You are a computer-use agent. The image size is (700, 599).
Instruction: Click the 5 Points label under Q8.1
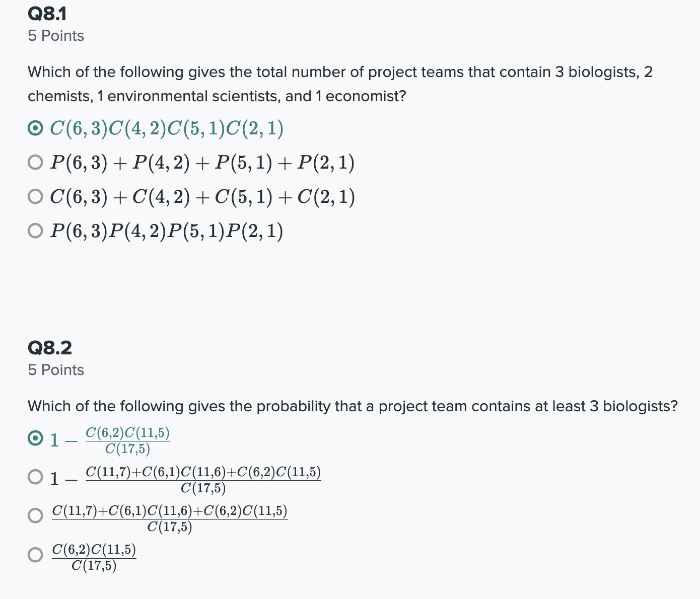(x=55, y=36)
